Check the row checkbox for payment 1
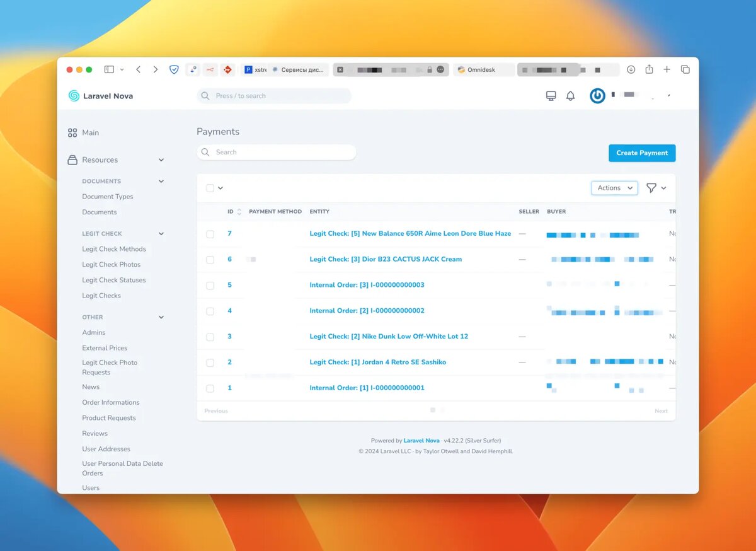The image size is (756, 551). (x=210, y=388)
